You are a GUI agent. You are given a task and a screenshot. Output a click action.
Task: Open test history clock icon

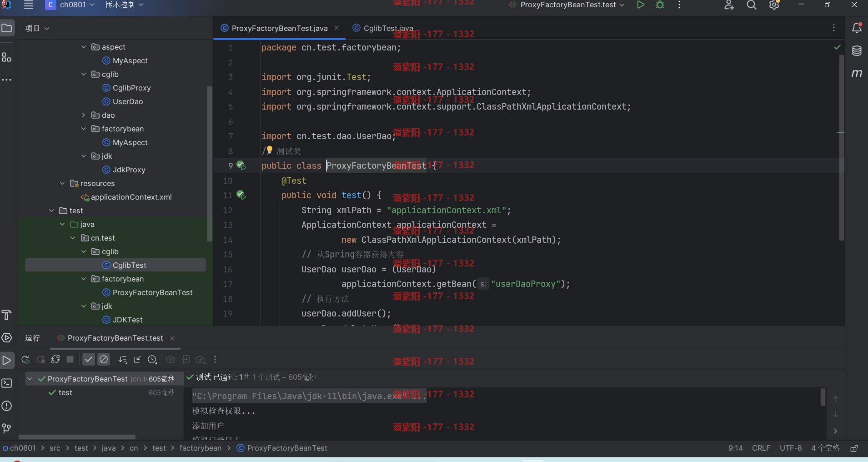click(152, 360)
